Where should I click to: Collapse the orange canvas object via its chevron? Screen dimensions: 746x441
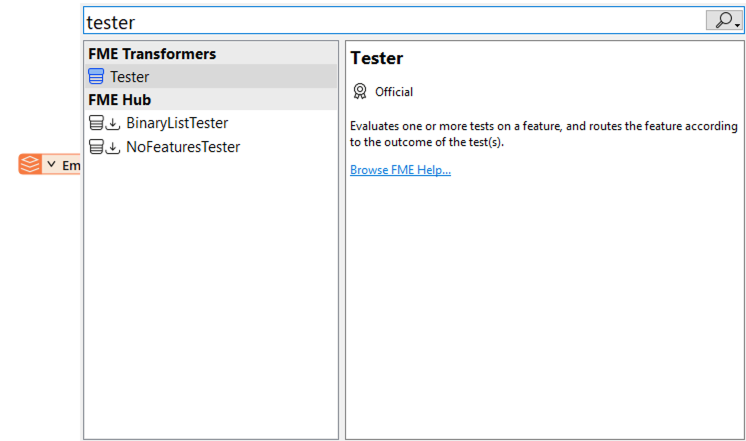click(51, 164)
